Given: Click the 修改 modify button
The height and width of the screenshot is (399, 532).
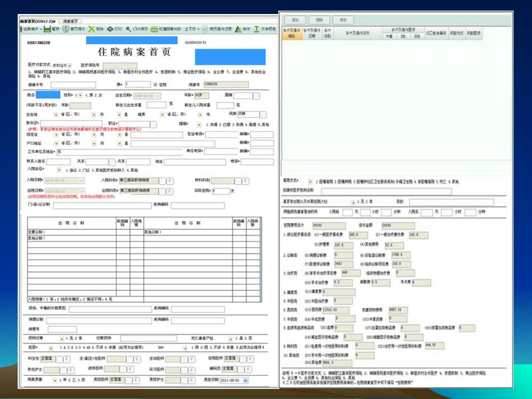Looking at the screenshot, I should (343, 20).
